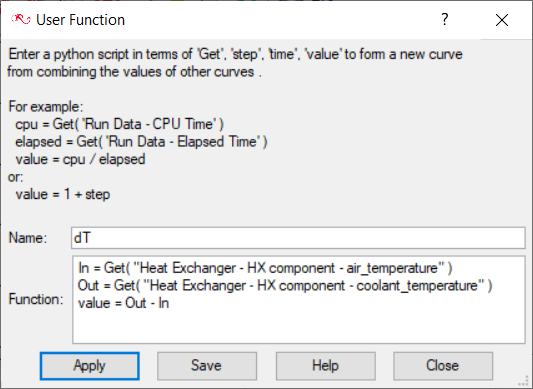
Task: Click the example 'value = 1 + step'
Action: click(x=63, y=194)
